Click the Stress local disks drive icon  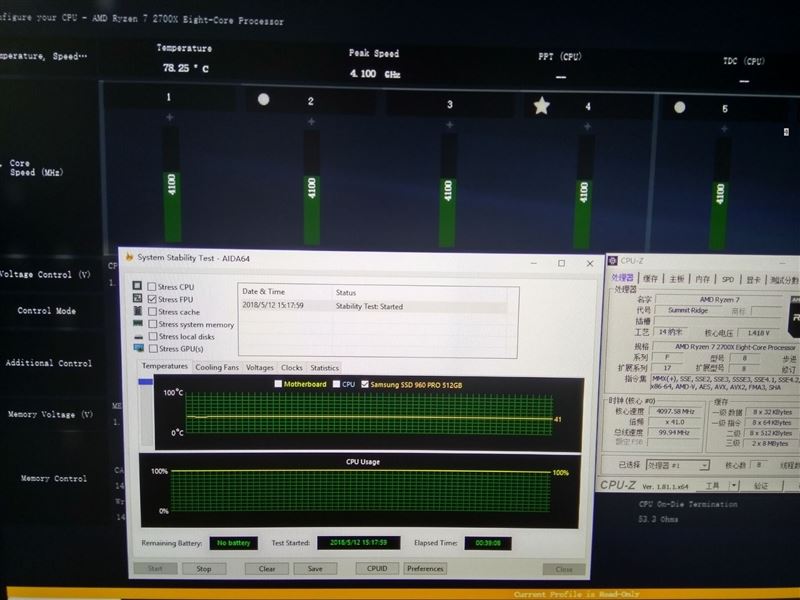tap(138, 336)
